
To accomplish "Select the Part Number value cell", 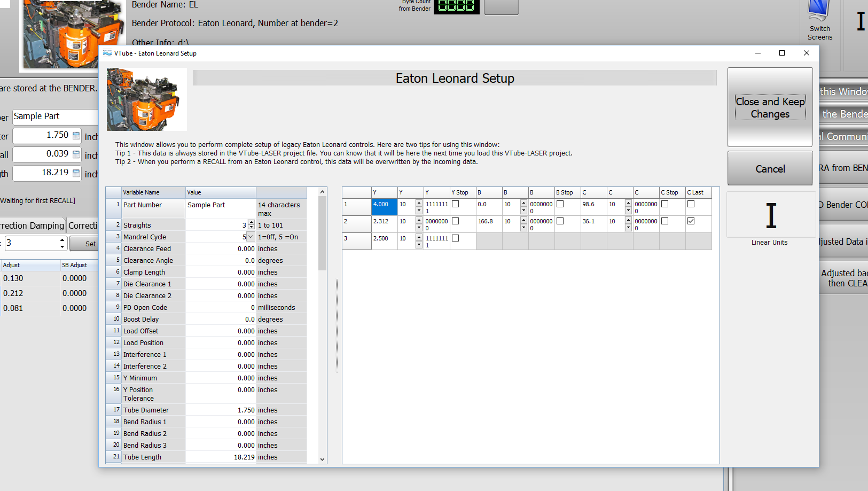I will [220, 205].
